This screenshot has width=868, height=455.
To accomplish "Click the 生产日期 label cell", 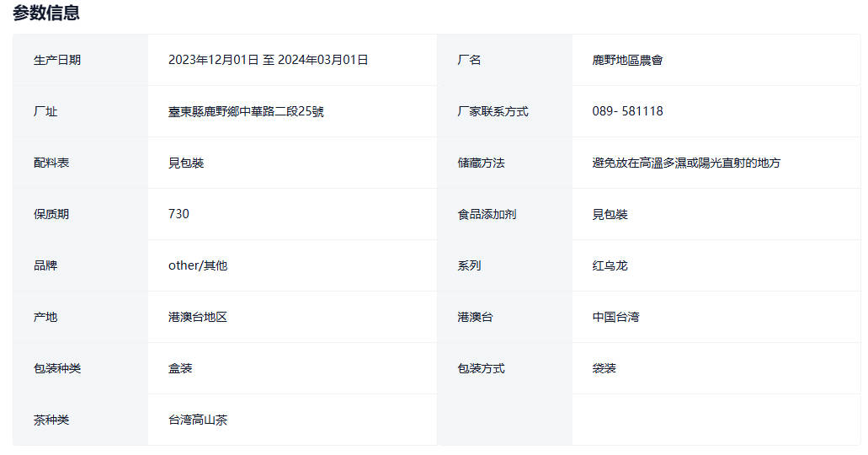I will (57, 60).
